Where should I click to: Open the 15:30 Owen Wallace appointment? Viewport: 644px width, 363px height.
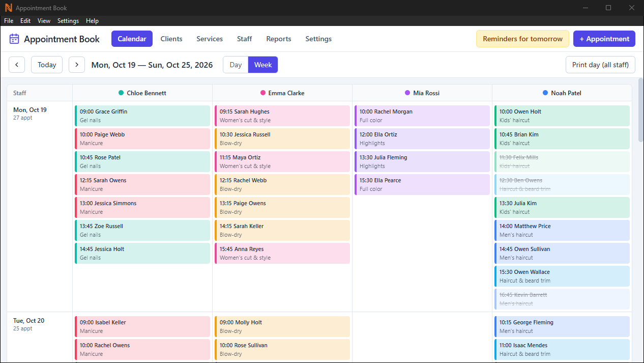pyautogui.click(x=562, y=276)
